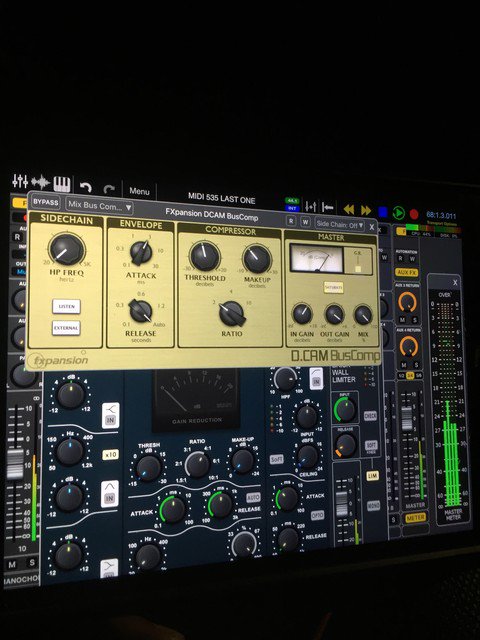Enable the sidechain LISTEN button
This screenshot has height=640, width=480.
click(66, 306)
